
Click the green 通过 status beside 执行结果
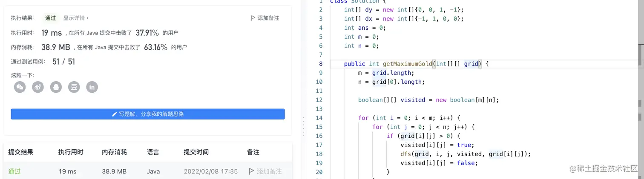click(51, 18)
